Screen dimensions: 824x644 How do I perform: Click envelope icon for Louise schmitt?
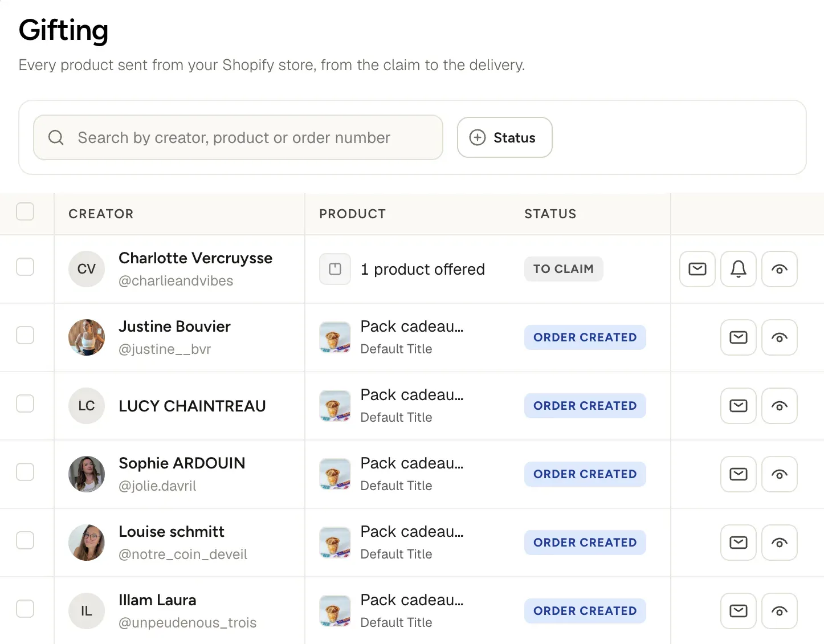pos(739,543)
